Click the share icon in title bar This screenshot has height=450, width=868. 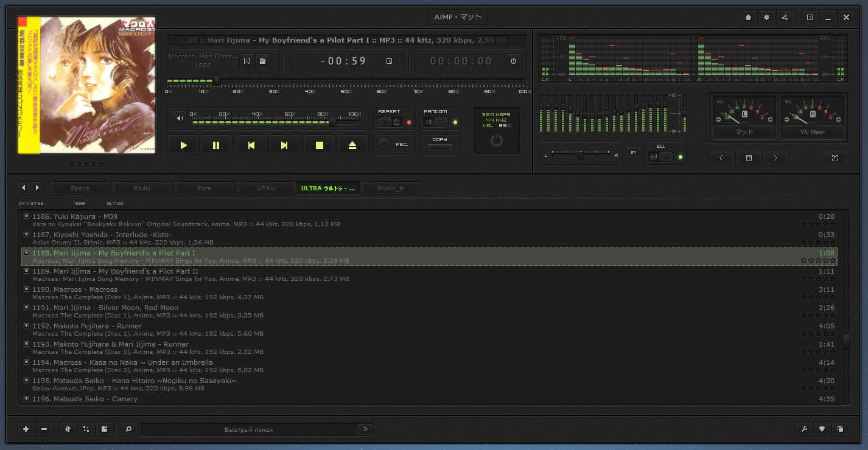coord(785,18)
